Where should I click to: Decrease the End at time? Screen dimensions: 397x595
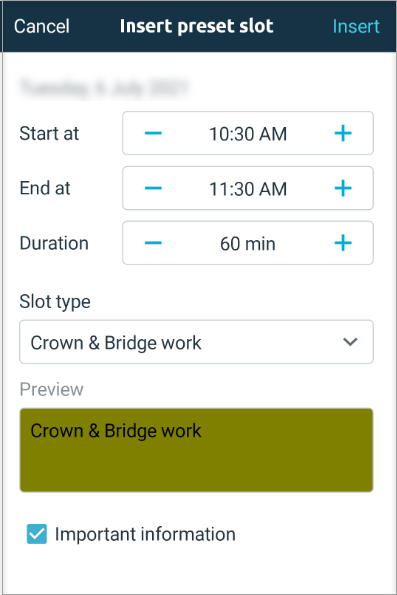point(153,188)
